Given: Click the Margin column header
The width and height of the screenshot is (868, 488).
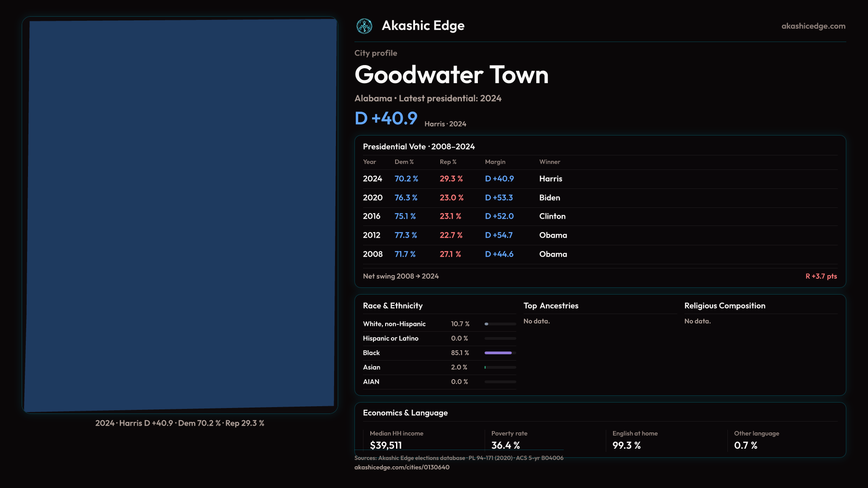Looking at the screenshot, I should [495, 162].
